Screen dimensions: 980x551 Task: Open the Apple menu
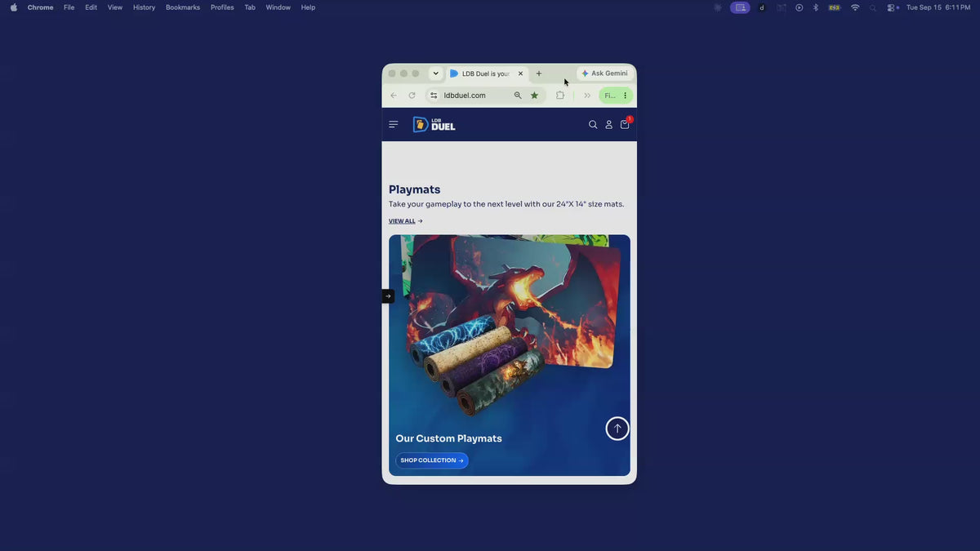(13, 7)
